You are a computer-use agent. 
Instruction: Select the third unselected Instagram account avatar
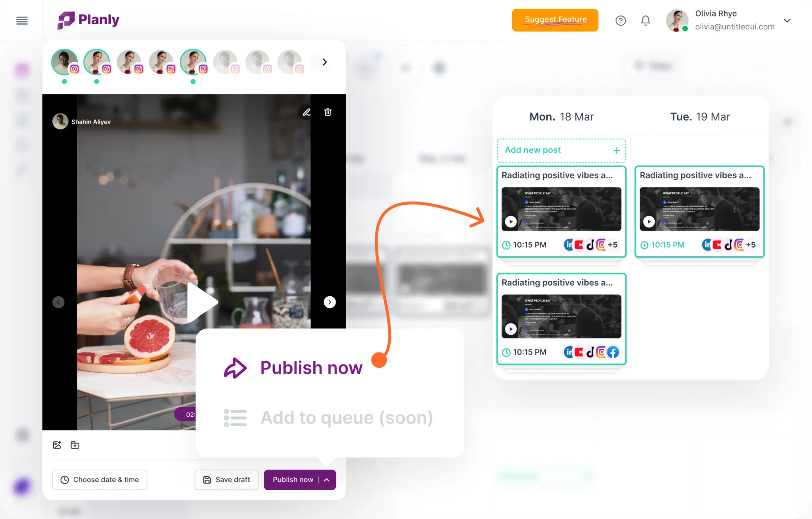[129, 62]
